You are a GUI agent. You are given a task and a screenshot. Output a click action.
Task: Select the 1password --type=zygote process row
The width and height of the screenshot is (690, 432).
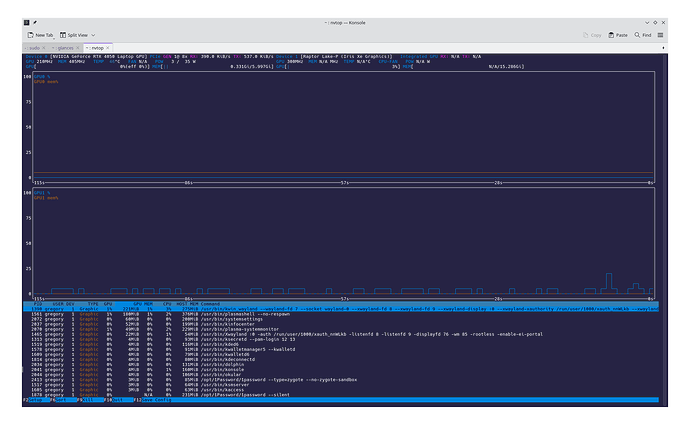click(x=341, y=380)
